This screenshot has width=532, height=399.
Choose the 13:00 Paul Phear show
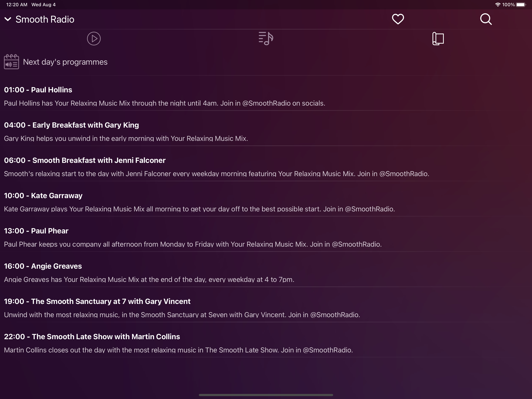point(36,231)
